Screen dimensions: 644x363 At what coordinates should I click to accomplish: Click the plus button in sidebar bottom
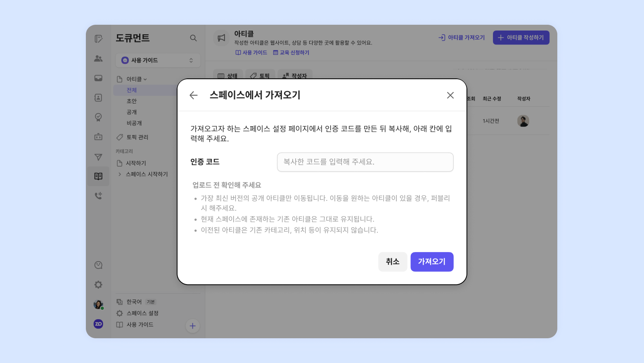point(192,326)
